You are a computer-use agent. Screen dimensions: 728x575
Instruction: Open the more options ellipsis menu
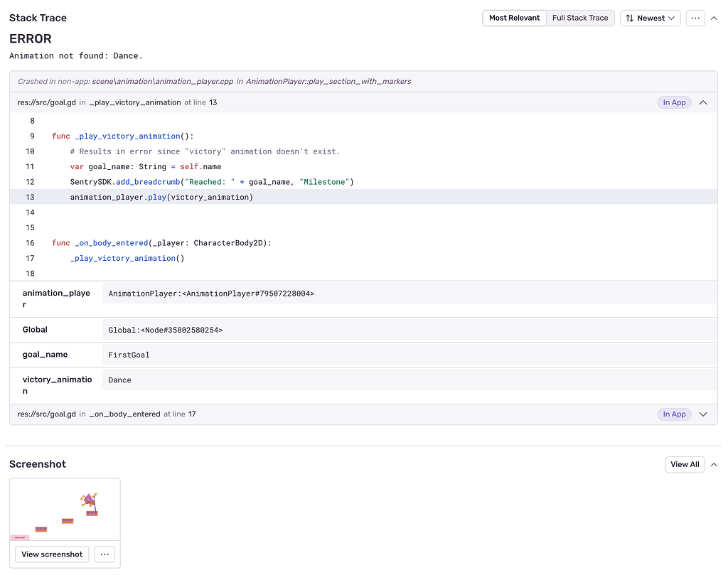coord(695,18)
